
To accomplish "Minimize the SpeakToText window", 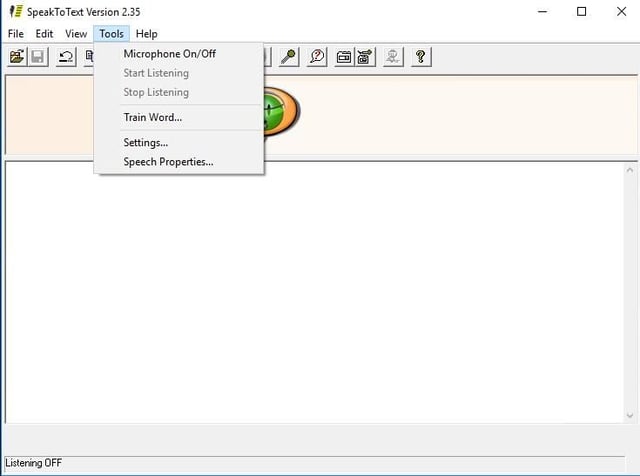I will [542, 11].
